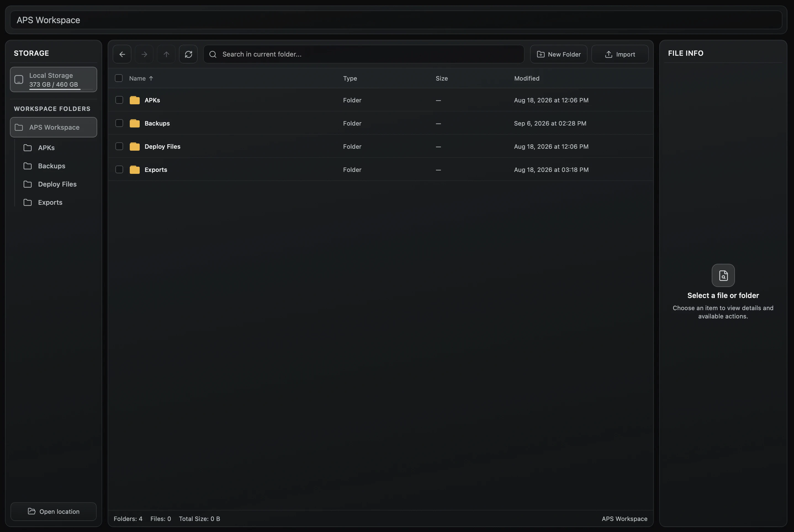Screen dimensions: 794x532
Task: Go forward with the right arrow button
Action: 144,54
